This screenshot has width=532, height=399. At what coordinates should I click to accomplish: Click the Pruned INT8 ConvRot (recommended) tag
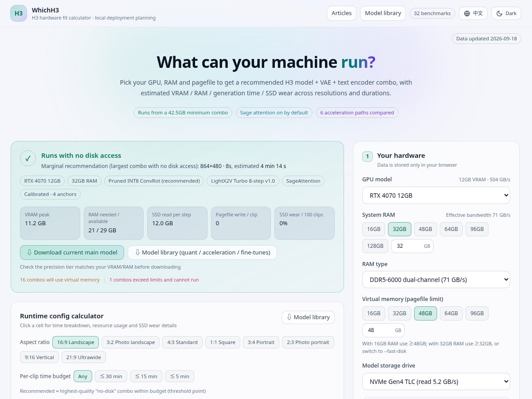pos(154,181)
